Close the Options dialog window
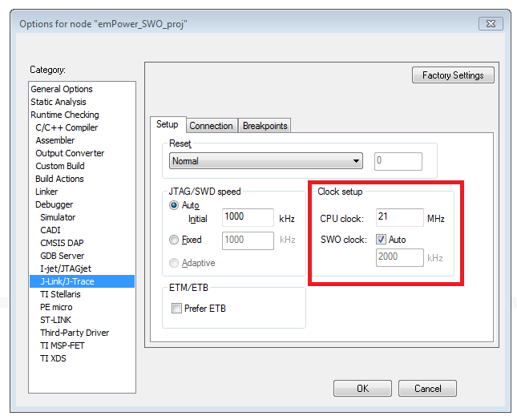Screen dimensions: 517x420 (491, 22)
